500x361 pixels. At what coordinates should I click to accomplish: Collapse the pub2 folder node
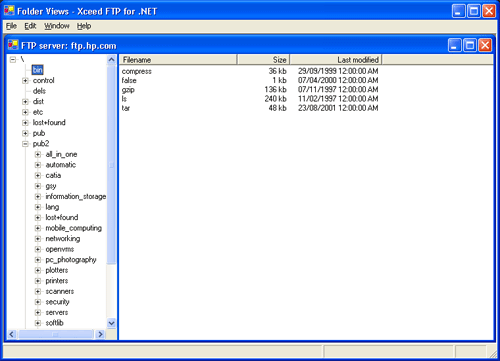tap(25, 144)
